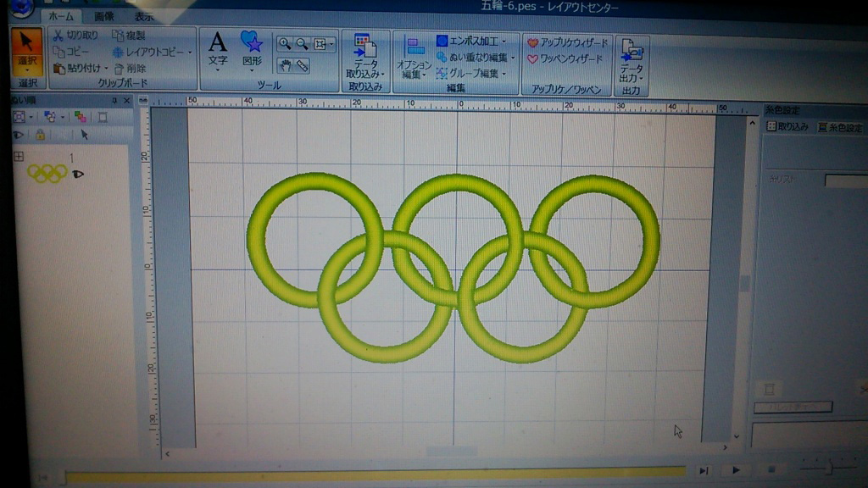
Task: Open the 貼り付け dropdown arrow
Action: coord(106,69)
